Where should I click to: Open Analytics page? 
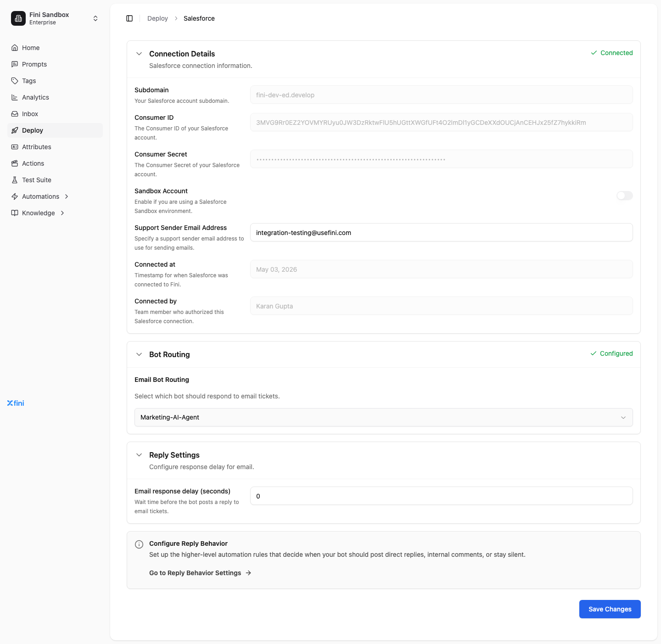pyautogui.click(x=55, y=97)
